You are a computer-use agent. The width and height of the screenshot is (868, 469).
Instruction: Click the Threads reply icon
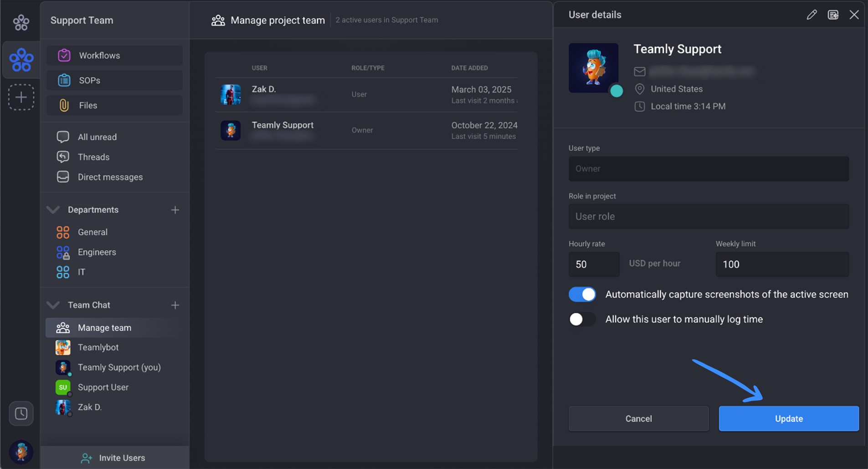[63, 157]
